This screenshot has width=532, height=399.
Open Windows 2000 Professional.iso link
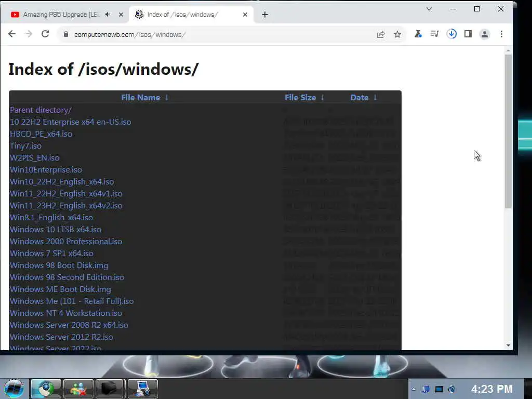point(66,241)
